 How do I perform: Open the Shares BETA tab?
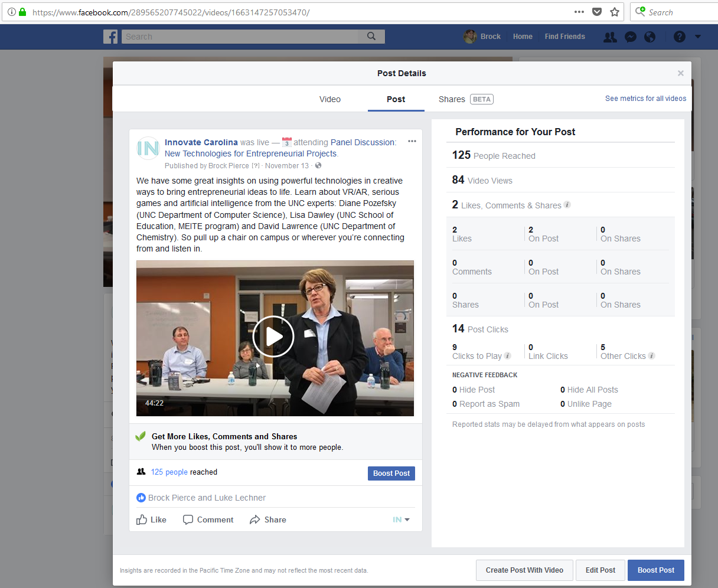click(466, 99)
